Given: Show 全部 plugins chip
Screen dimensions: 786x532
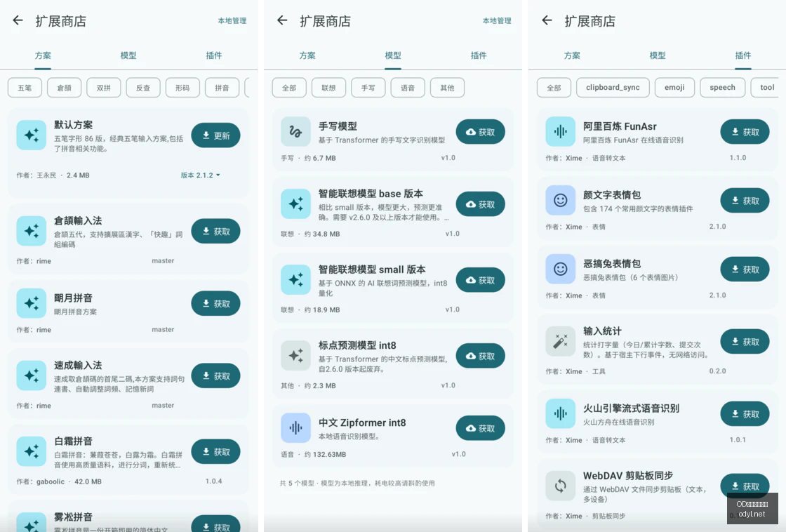Looking at the screenshot, I should (x=554, y=88).
